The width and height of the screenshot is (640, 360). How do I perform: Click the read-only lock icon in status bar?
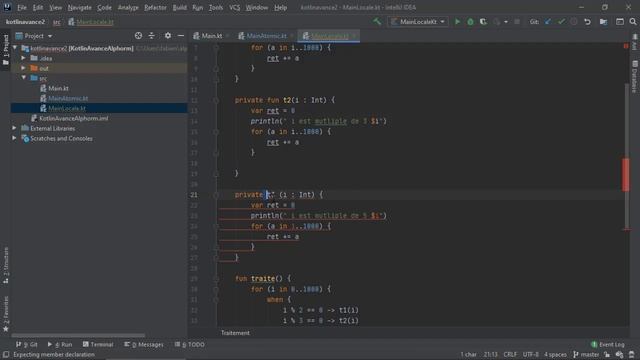(607, 355)
